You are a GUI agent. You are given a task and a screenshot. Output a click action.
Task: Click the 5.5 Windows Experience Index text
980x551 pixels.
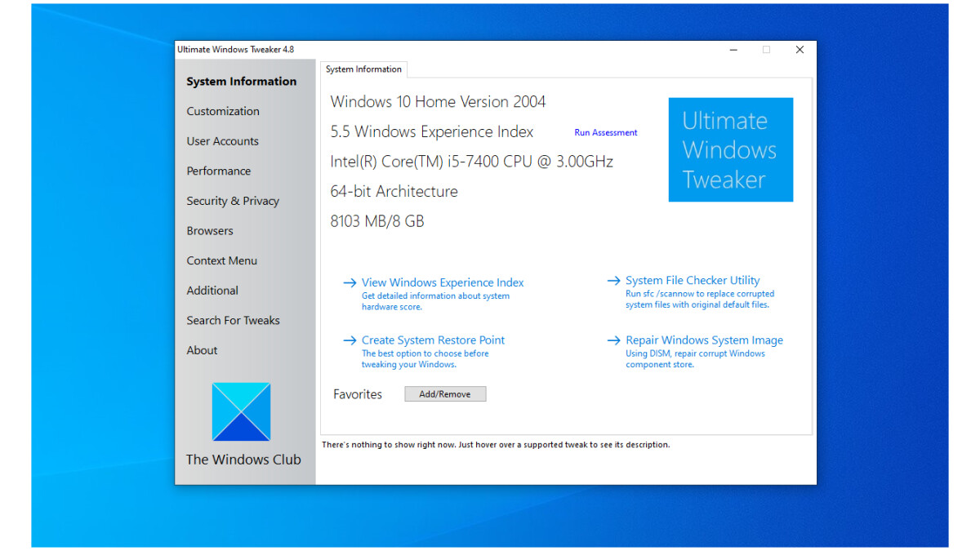click(x=432, y=132)
